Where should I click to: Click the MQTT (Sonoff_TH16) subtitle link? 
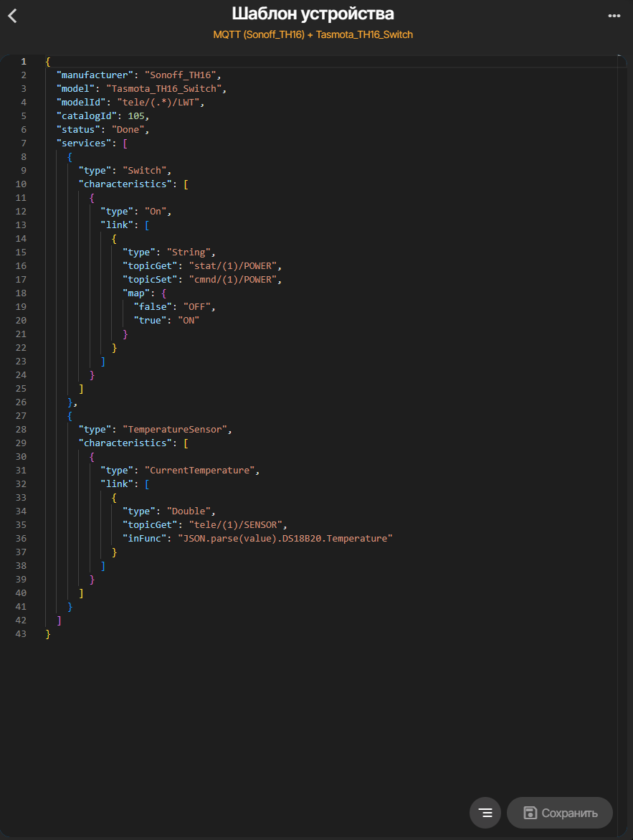point(259,34)
